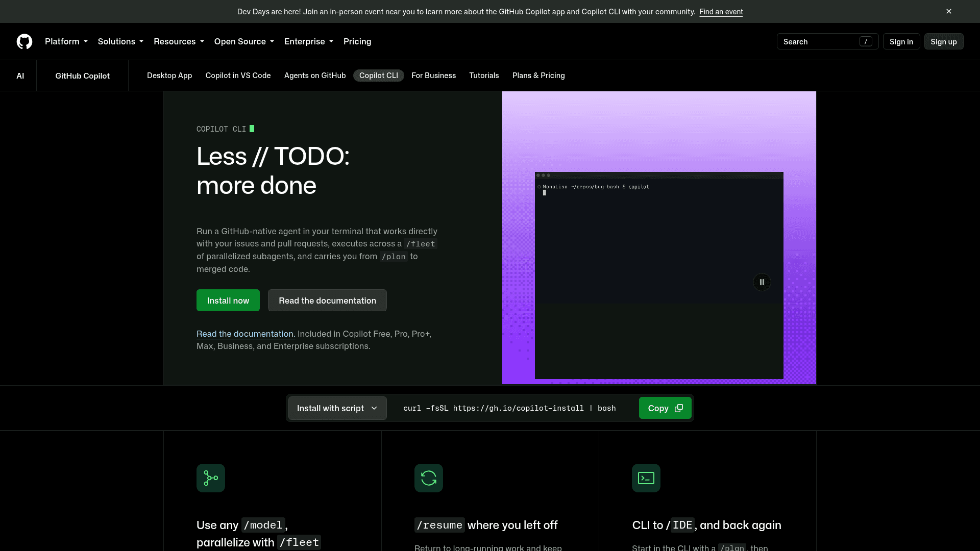
Task: Click the terminal demo window preview
Action: click(x=659, y=275)
